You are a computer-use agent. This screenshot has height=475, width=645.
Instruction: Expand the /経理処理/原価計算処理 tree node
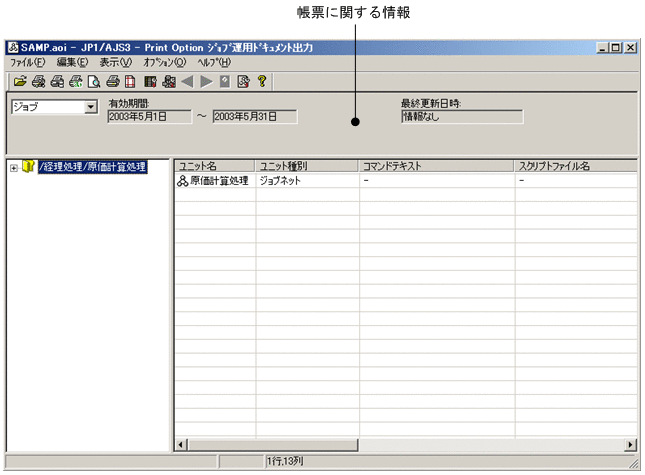coord(14,168)
